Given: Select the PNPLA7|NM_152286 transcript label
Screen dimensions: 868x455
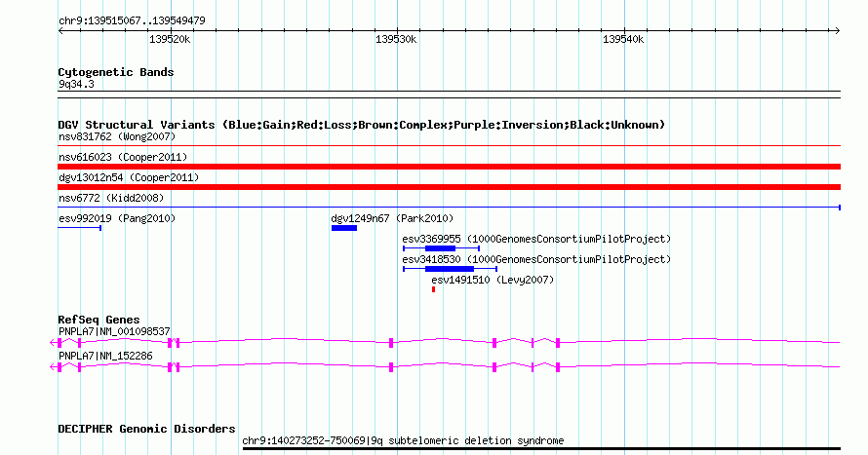Looking at the screenshot, I should pos(105,356).
